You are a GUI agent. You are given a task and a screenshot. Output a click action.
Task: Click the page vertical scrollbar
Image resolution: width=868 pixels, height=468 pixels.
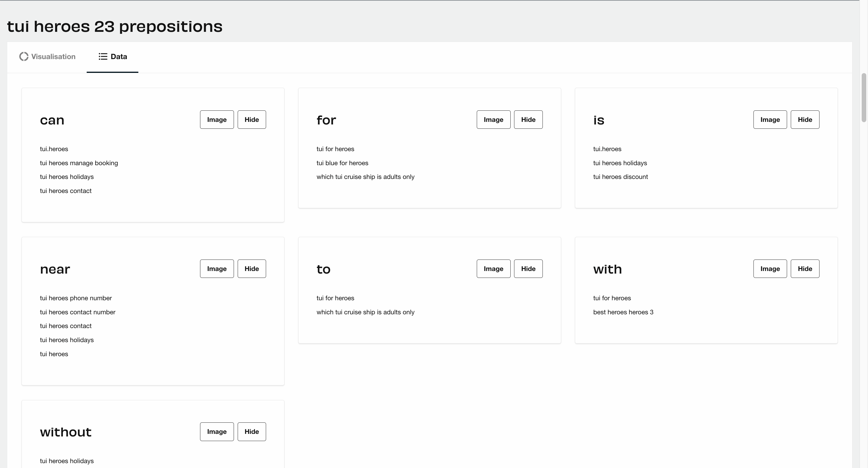[x=864, y=97]
